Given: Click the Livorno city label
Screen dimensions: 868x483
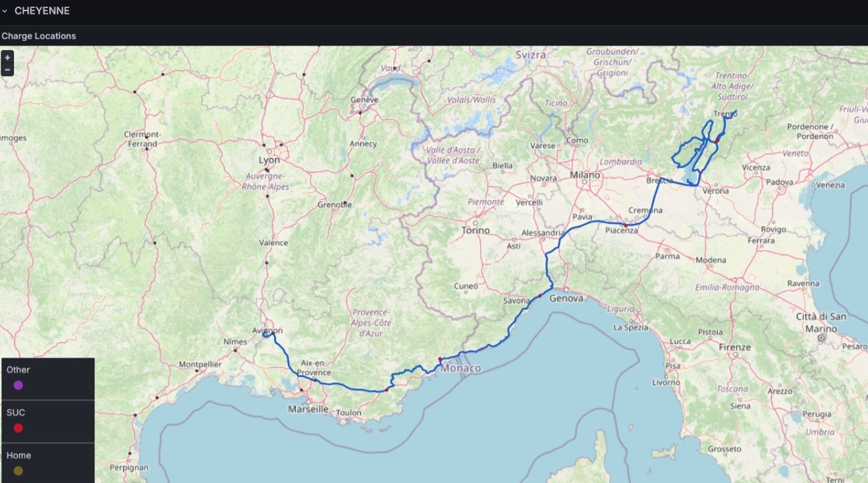Looking at the screenshot, I should [666, 382].
